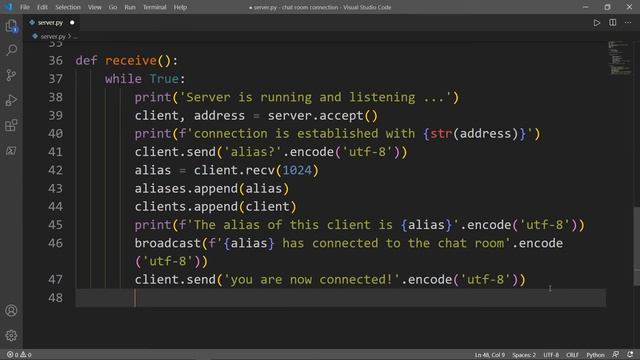Place cursor on 'def receive():' line
Viewport: 640px width, 360px height.
(x=127, y=60)
